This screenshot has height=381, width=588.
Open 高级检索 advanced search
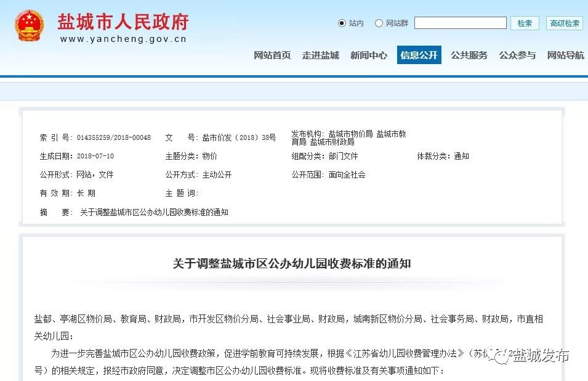point(563,23)
